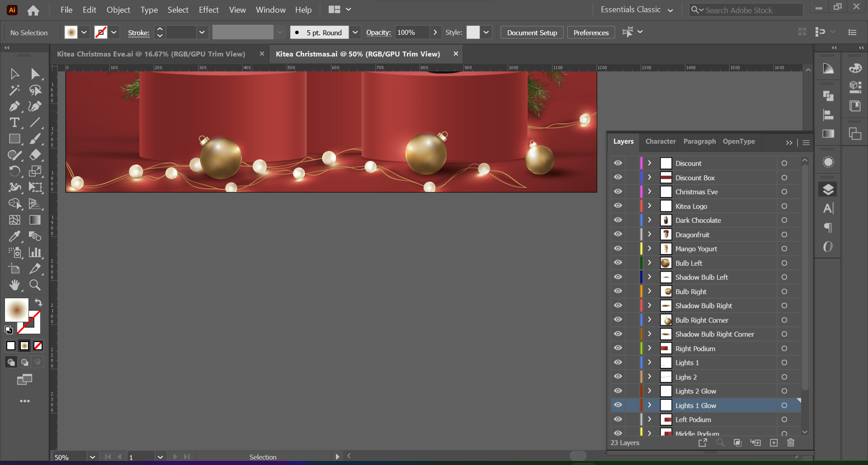Click the Document Setup button

532,32
